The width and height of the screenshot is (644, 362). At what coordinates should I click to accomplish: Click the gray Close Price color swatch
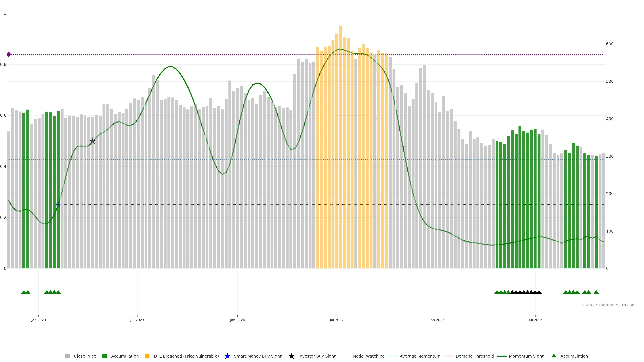tap(67, 356)
